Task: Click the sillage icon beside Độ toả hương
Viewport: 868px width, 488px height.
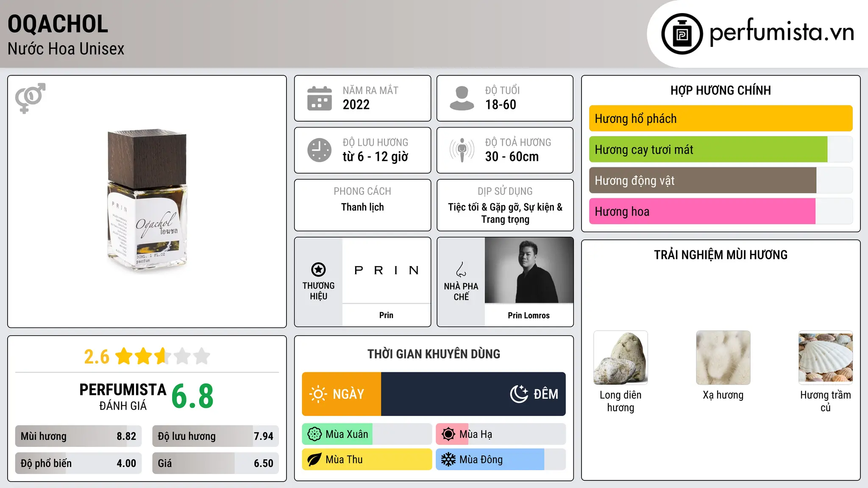Action: tap(462, 150)
